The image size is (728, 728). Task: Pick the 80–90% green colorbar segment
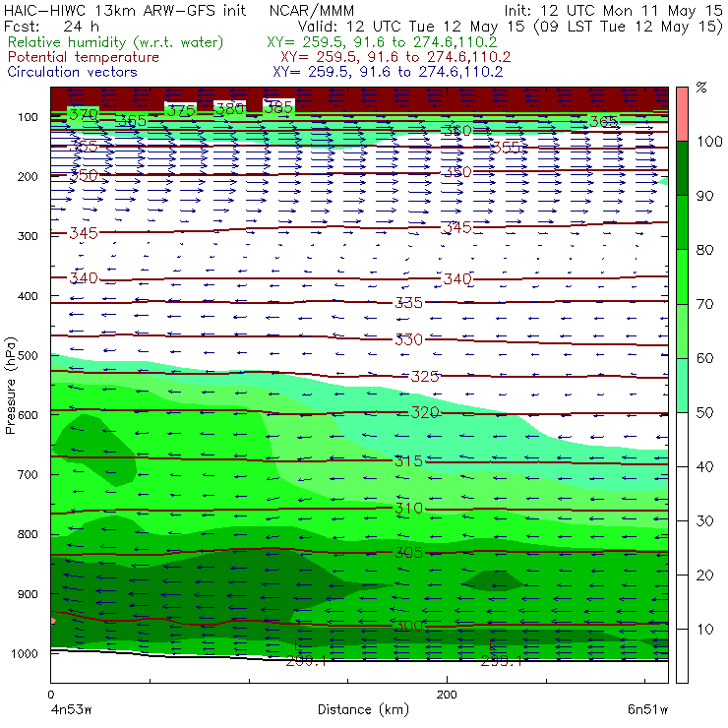point(682,222)
